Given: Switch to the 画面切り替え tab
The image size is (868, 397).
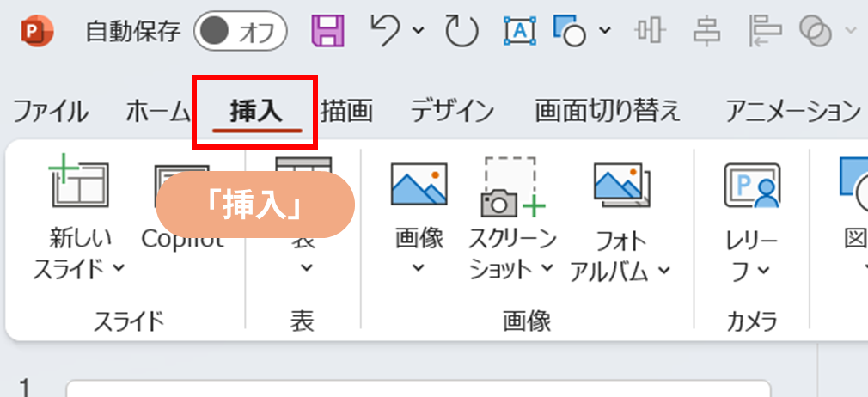Looking at the screenshot, I should point(608,111).
